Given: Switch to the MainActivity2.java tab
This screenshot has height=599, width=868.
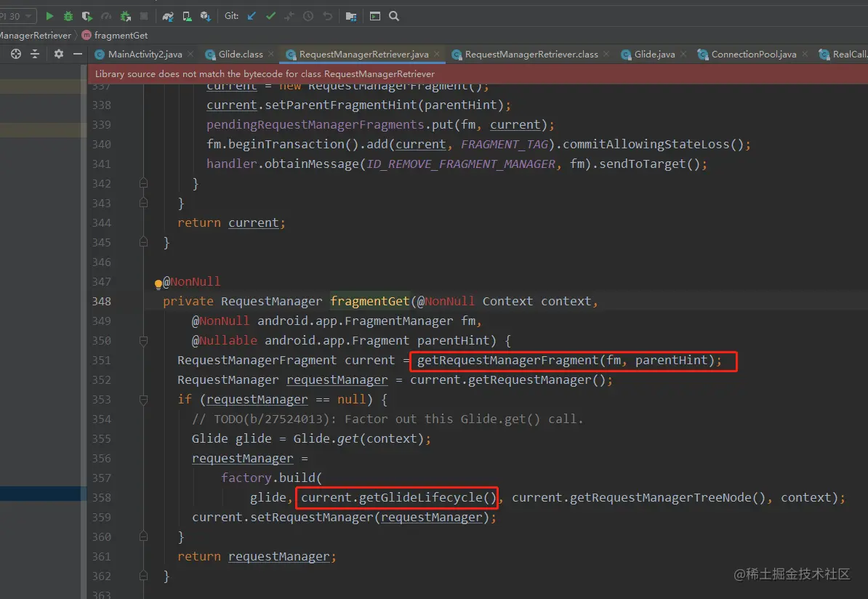Looking at the screenshot, I should click(x=145, y=55).
